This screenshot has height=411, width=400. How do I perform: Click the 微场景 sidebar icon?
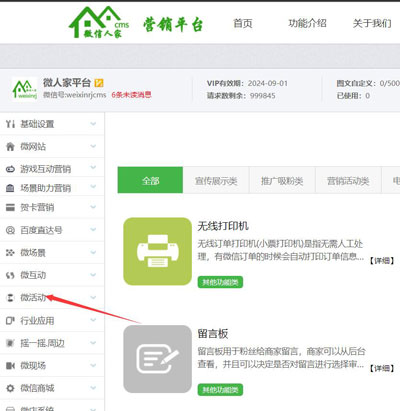[x=10, y=253]
